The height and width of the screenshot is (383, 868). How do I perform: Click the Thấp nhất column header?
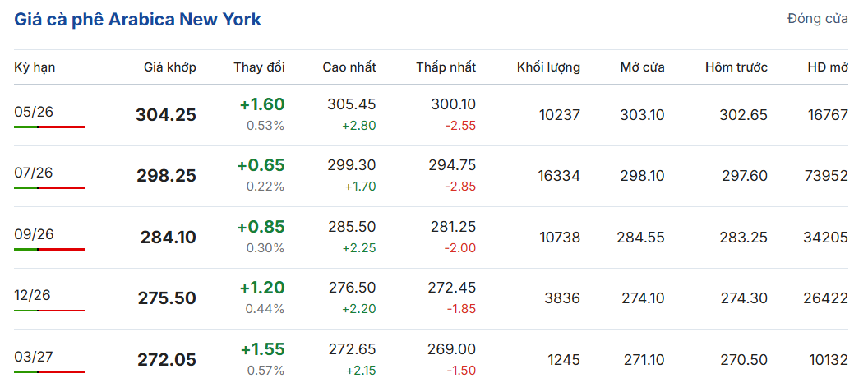tap(446, 67)
